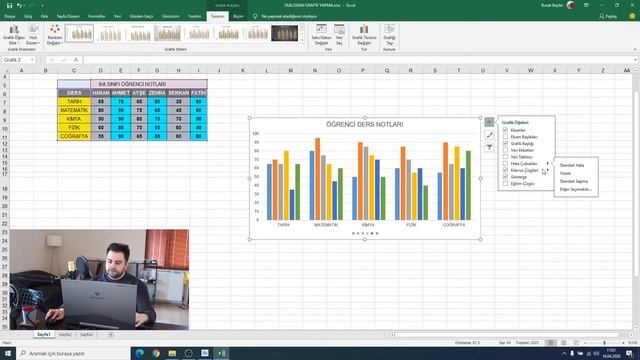This screenshot has width=640, height=360.
Task: Expand the chart styles gallery arrow
Action: [x=302, y=40]
